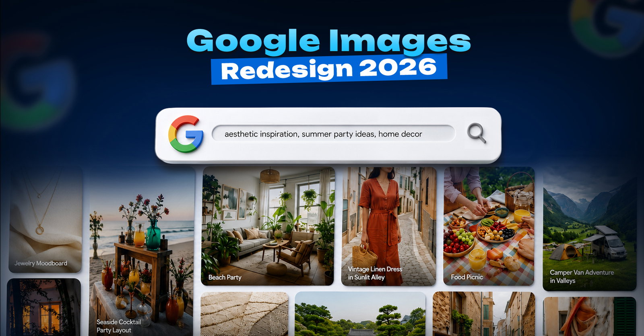Click the "Food Picnic" caption text

[x=466, y=277]
